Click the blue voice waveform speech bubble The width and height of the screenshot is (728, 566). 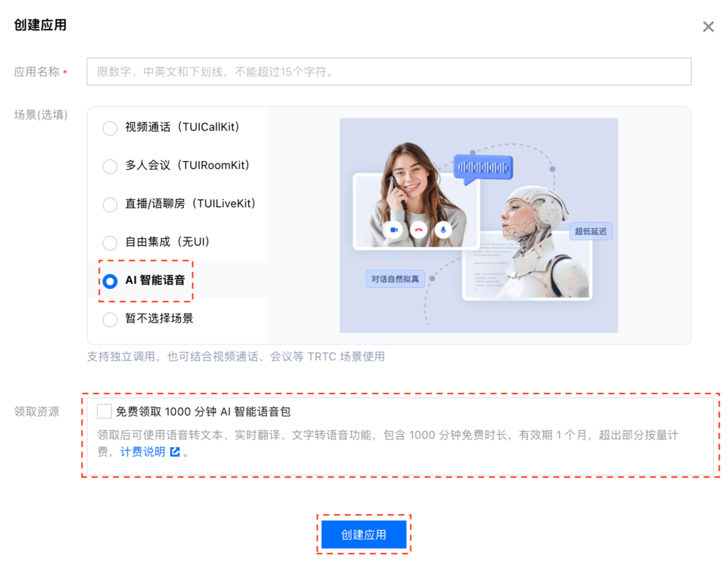tap(483, 169)
